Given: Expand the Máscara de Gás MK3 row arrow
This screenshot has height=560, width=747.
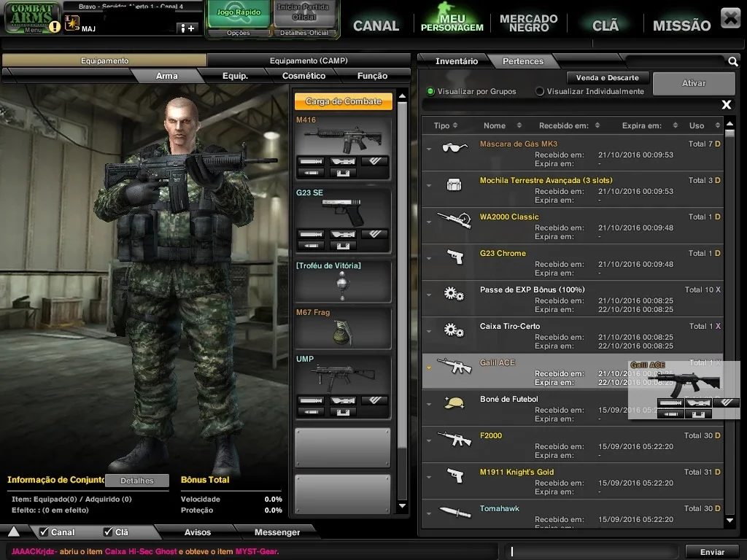Looking at the screenshot, I should (x=429, y=149).
